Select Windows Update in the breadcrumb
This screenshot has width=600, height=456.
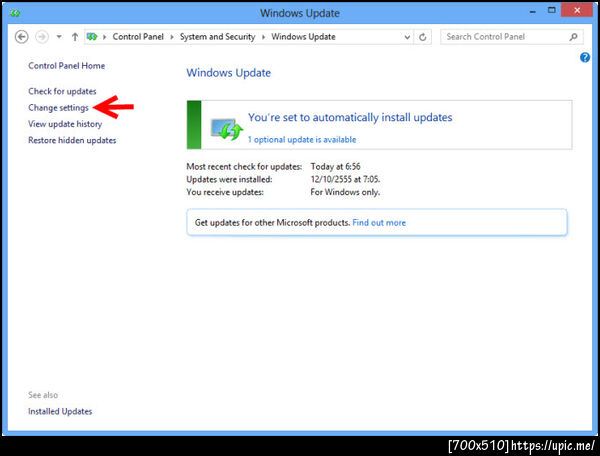[303, 37]
